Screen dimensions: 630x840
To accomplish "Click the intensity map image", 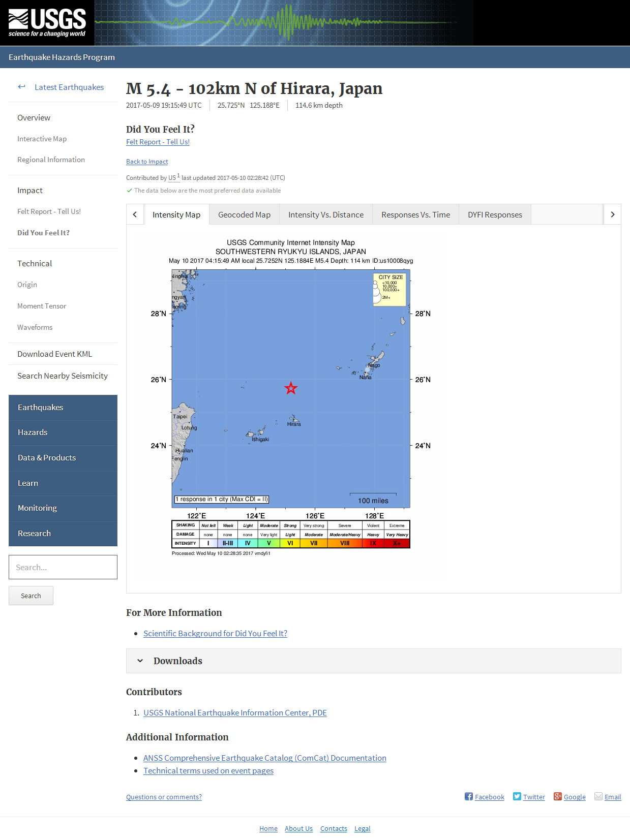I will coord(291,397).
